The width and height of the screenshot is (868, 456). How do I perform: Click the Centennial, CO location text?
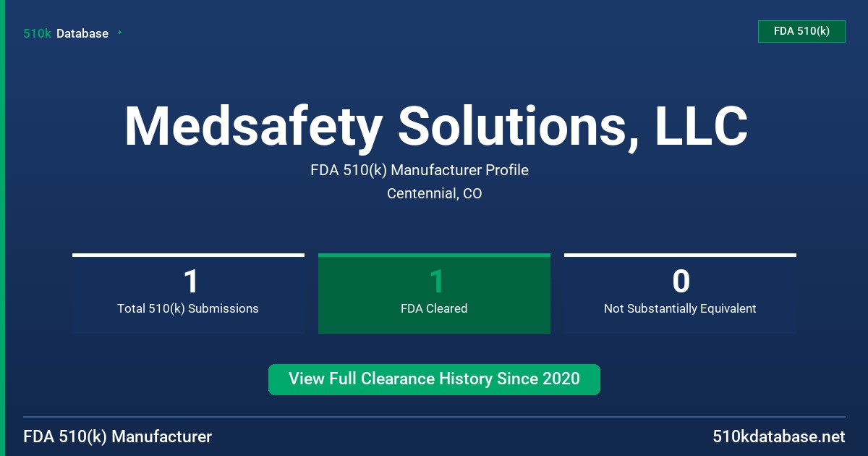point(435,193)
